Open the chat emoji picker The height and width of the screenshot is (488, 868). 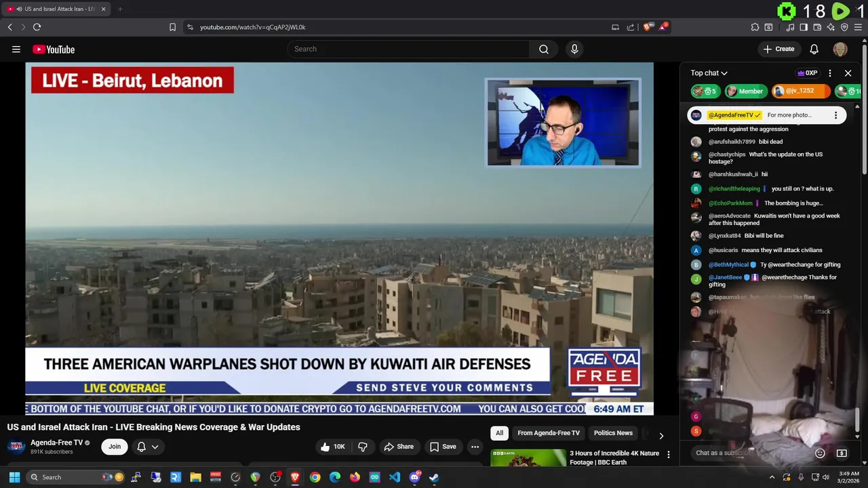coord(820,453)
